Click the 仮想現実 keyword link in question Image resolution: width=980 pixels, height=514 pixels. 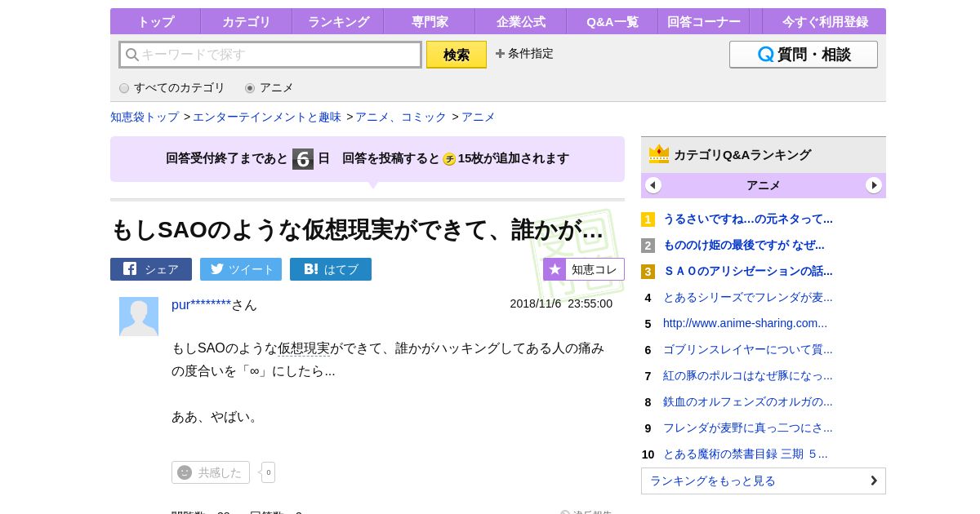coord(304,348)
